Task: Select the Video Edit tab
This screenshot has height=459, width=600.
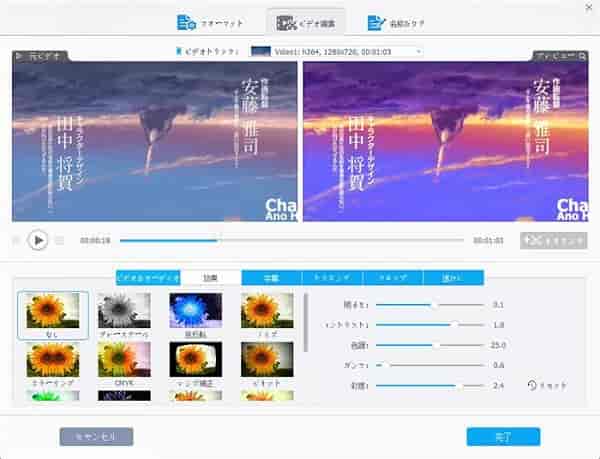Action: [306, 23]
